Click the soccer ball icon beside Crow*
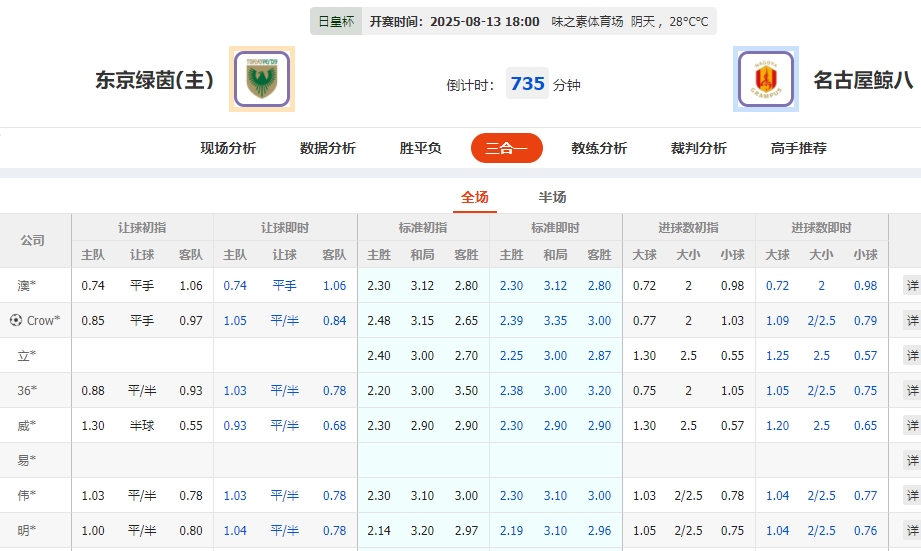 click(x=15, y=320)
